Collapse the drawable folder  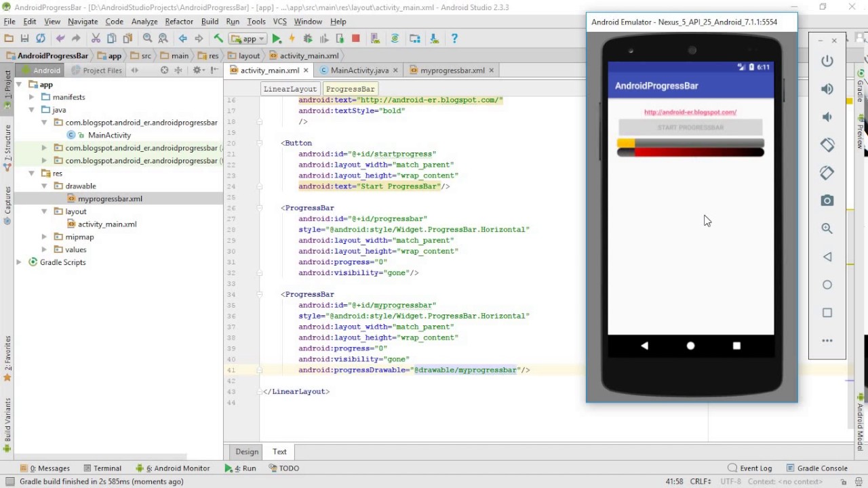[44, 186]
